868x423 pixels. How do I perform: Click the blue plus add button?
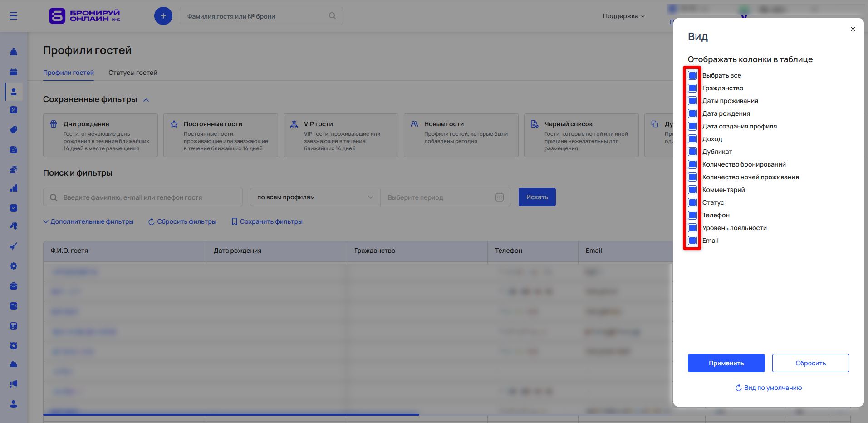point(163,16)
